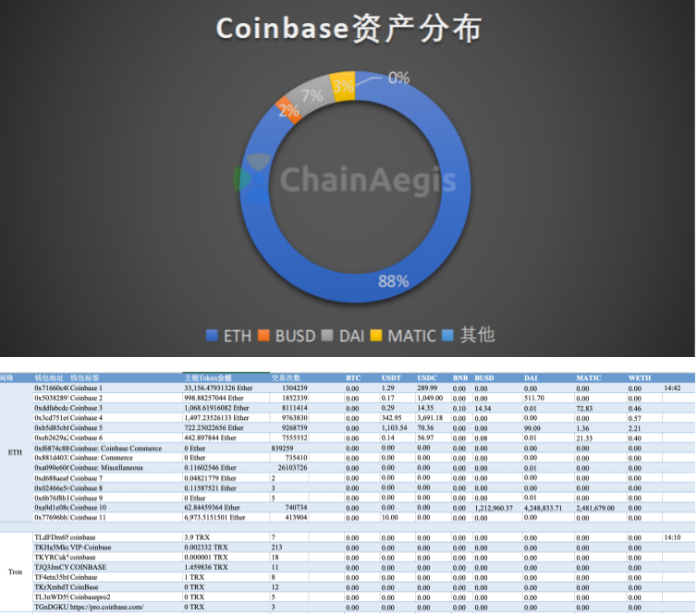Select the ETH network group cell

[x=15, y=452]
